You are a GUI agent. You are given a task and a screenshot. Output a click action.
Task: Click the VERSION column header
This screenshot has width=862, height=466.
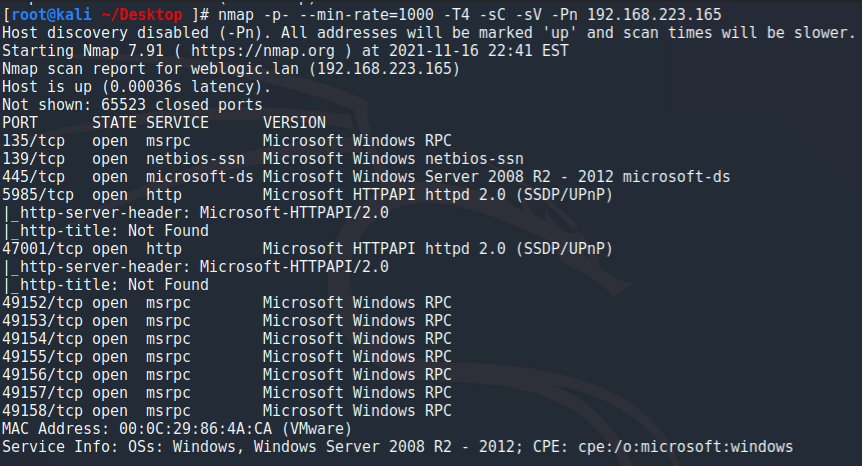294,123
